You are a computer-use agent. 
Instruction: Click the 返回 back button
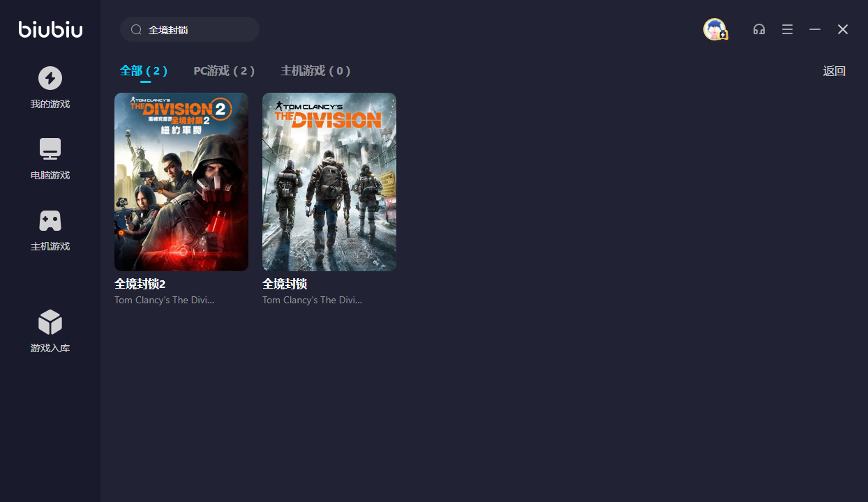pos(834,71)
